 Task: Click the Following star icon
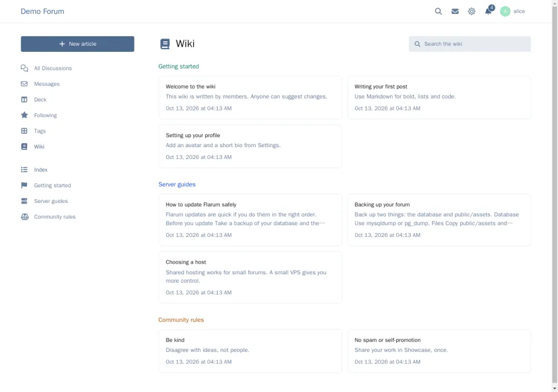click(x=24, y=115)
